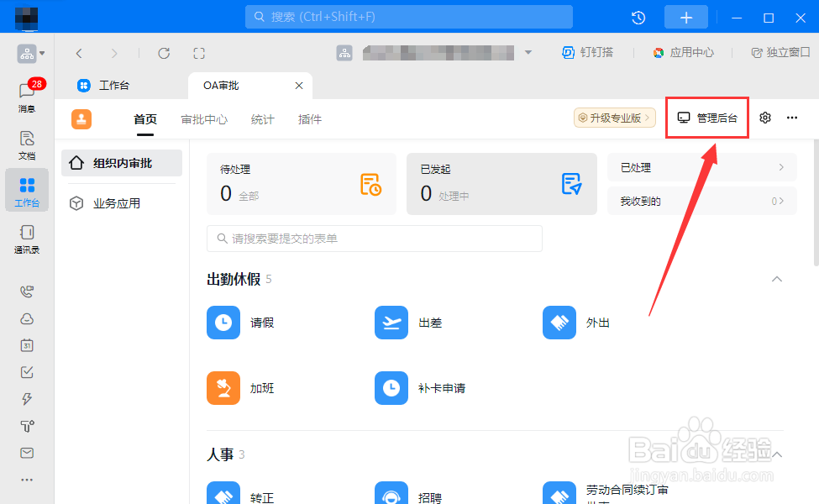Screen dimensions: 819x504
Task: Open the to-do checkmark sidebar icon
Action: pyautogui.click(x=27, y=372)
